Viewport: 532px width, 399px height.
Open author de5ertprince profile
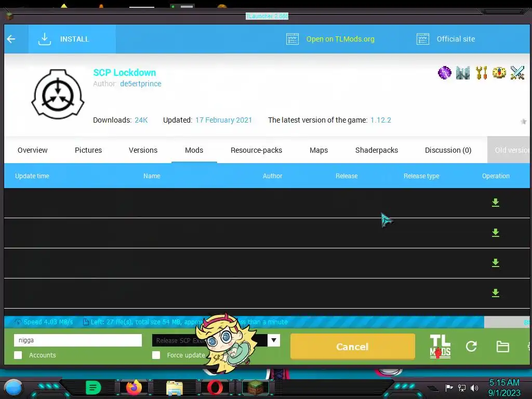coord(140,84)
